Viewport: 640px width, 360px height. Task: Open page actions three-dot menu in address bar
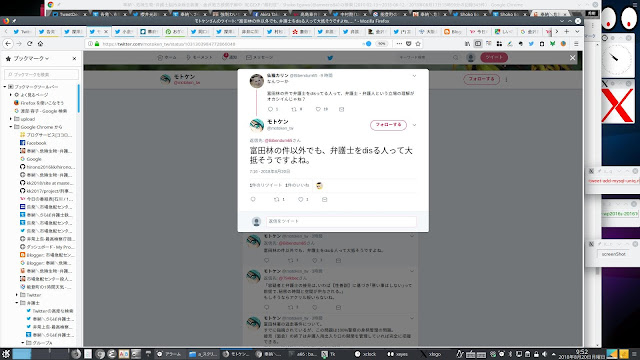pyautogui.click(x=399, y=44)
